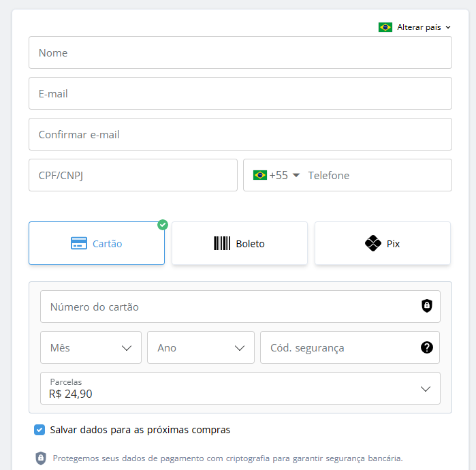Select the Cartão payment method
This screenshot has height=470, width=476.
click(x=97, y=243)
